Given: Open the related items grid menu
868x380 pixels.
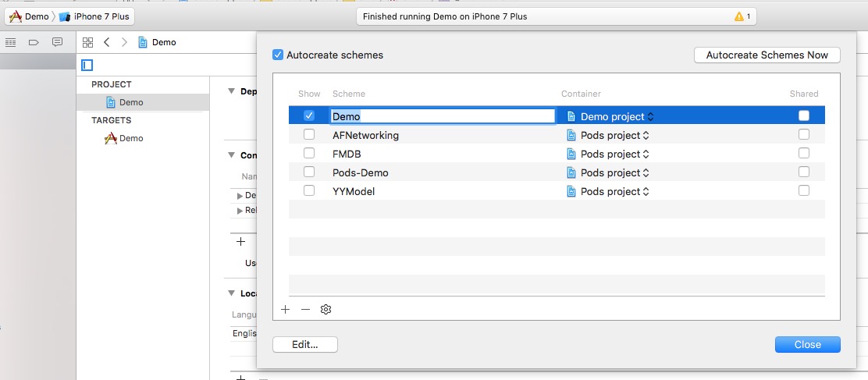Looking at the screenshot, I should pos(87,42).
